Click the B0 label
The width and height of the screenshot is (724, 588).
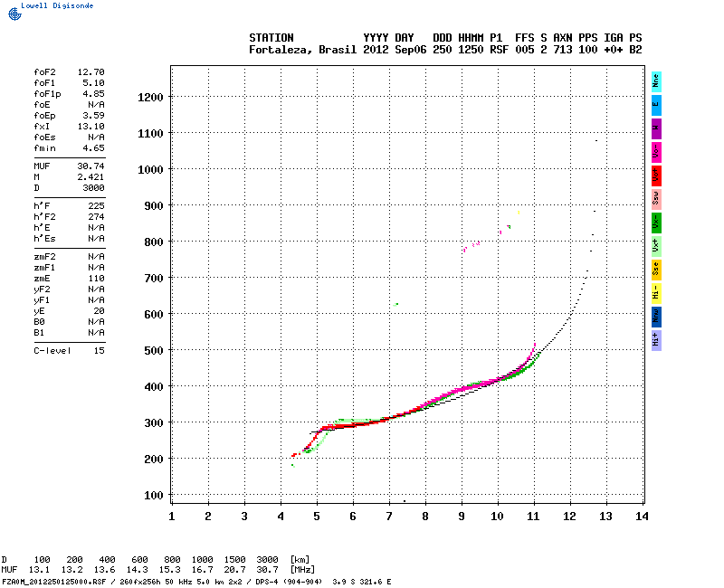39,322
